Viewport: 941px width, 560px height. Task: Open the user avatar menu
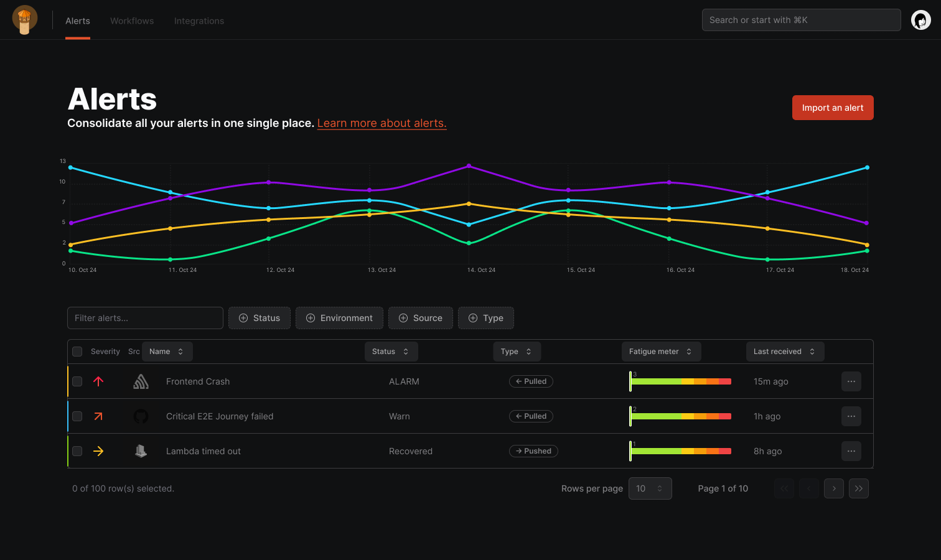[921, 19]
